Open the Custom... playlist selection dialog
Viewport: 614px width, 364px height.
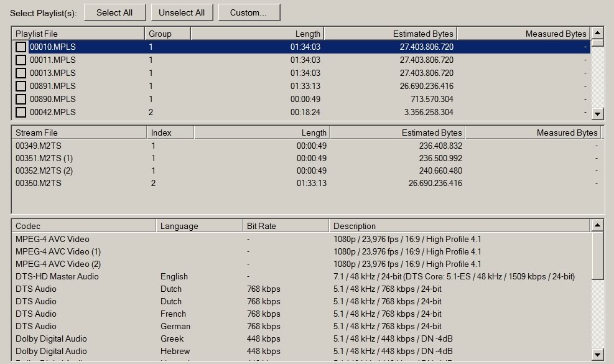click(248, 12)
